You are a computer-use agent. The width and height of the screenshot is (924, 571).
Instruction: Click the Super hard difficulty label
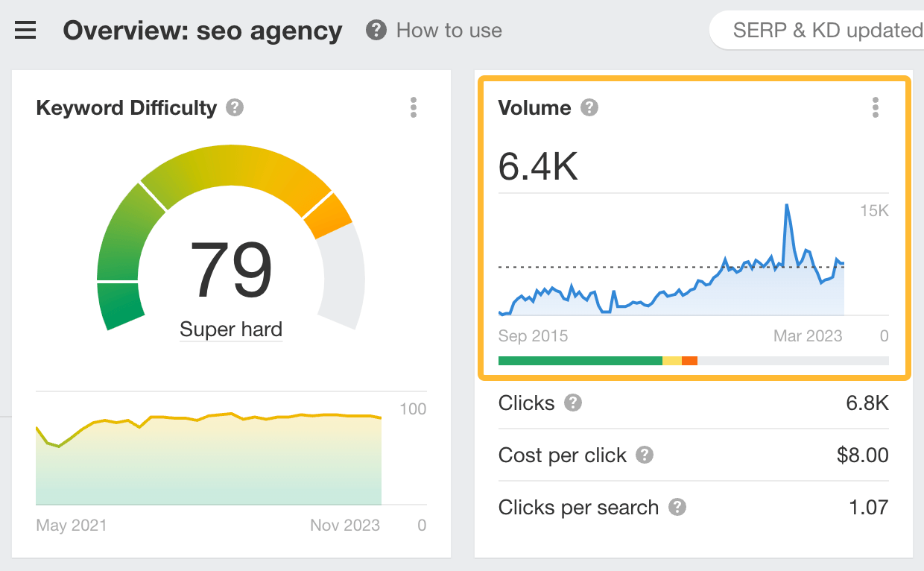tap(230, 329)
